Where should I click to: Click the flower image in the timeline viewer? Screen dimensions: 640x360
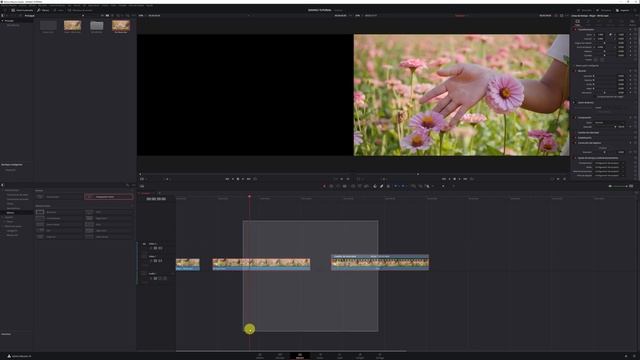tap(461, 95)
